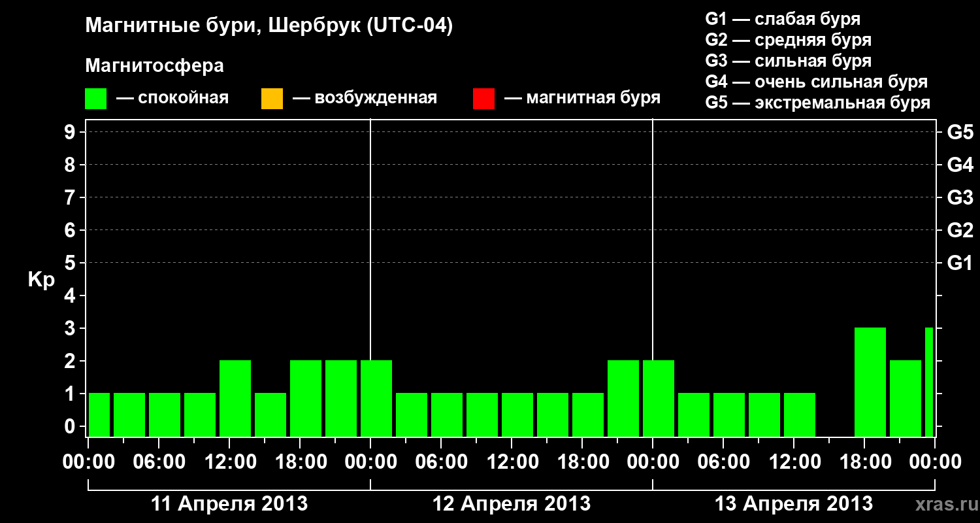The image size is (980, 523).
Task: Click the narrow Kp 1 bar starting 11 April
Action: tap(99, 414)
